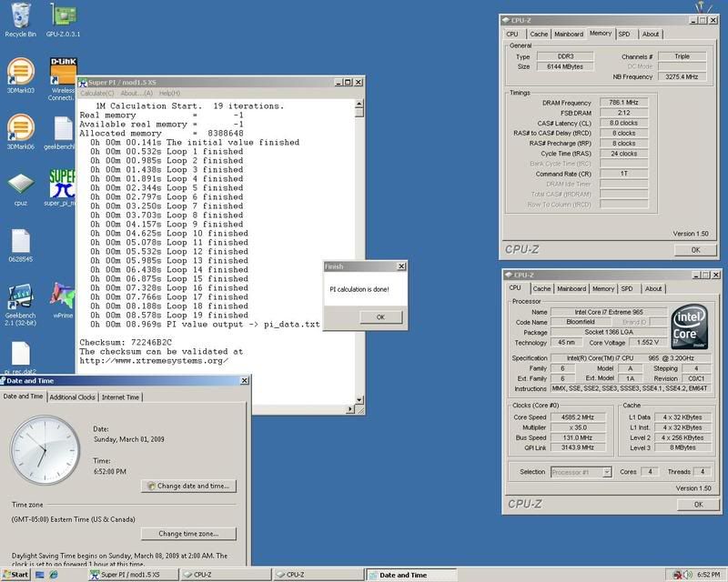This screenshot has height=582, width=728.
Task: Open the SPD tab in upper CPU-Z
Action: point(624,34)
